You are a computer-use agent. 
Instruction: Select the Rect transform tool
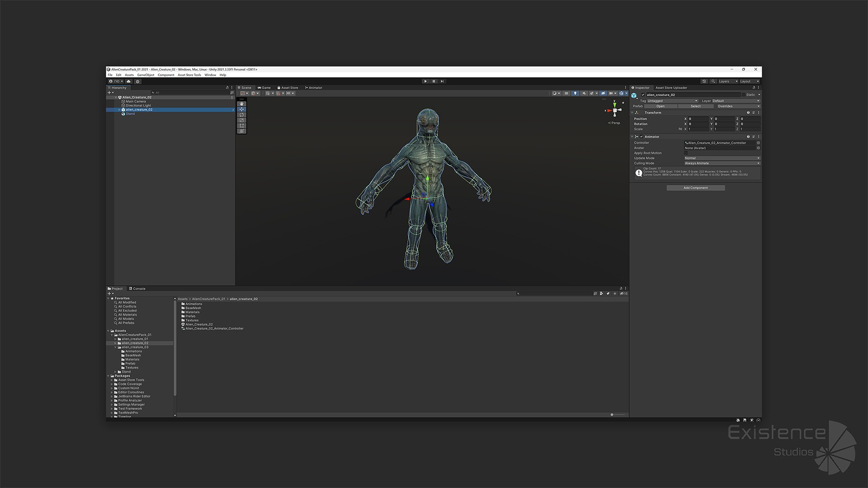pyautogui.click(x=242, y=126)
